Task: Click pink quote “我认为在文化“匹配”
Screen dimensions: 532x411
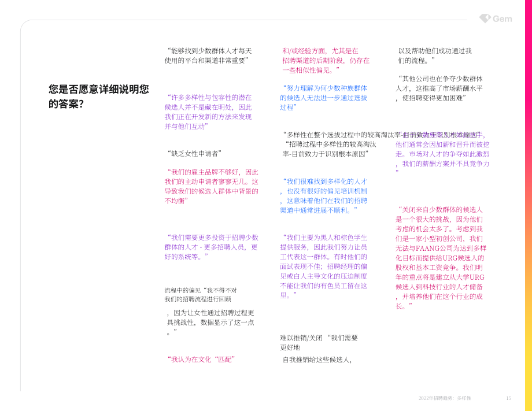Action: coord(200,360)
